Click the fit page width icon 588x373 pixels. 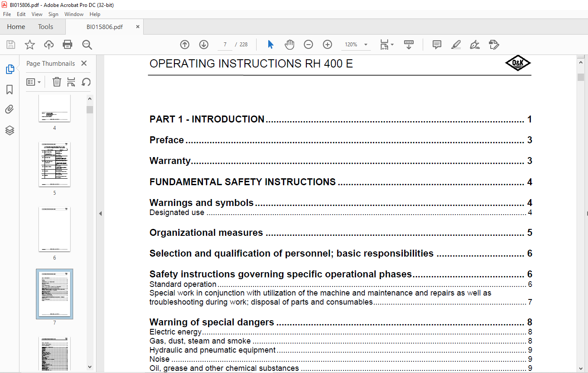(x=384, y=45)
